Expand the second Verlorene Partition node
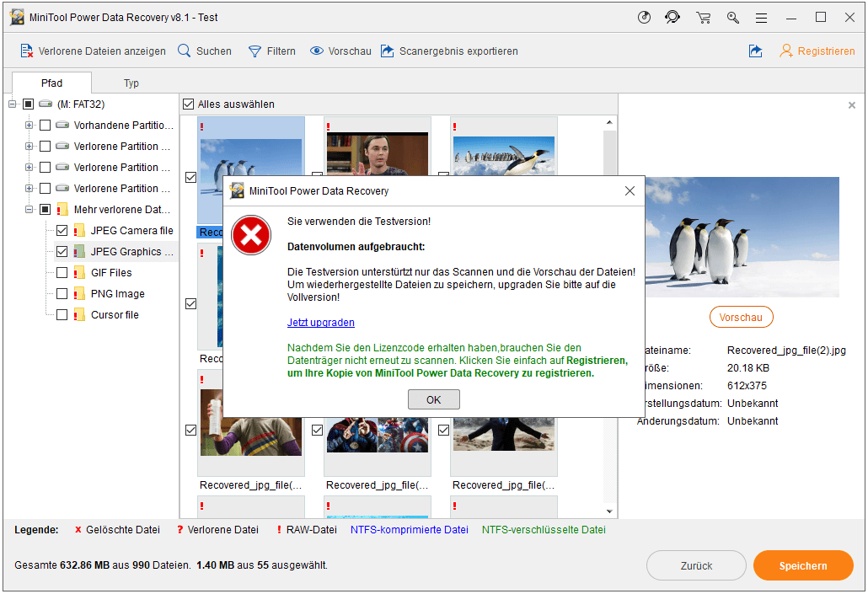This screenshot has width=868, height=594. 29,167
